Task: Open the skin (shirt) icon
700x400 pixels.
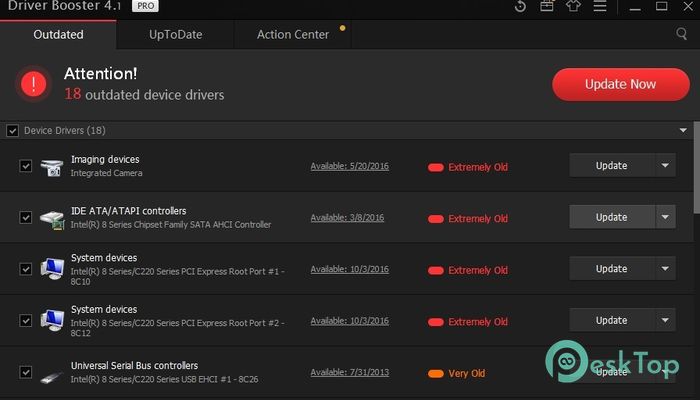Action: pyautogui.click(x=573, y=6)
